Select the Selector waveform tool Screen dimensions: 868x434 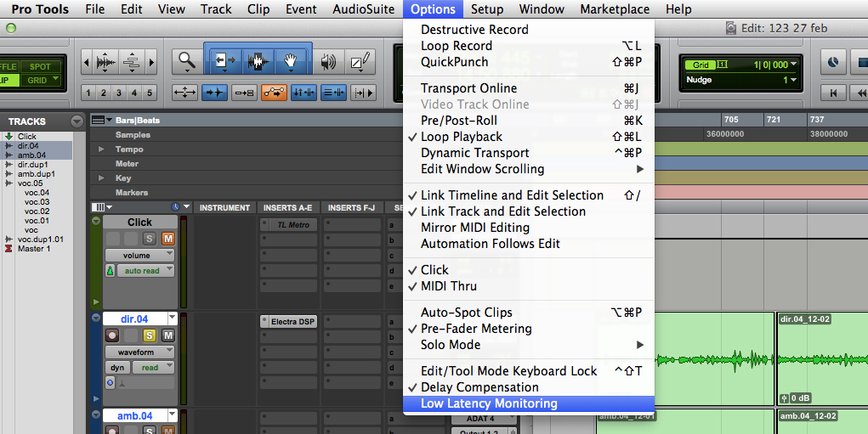click(x=258, y=61)
